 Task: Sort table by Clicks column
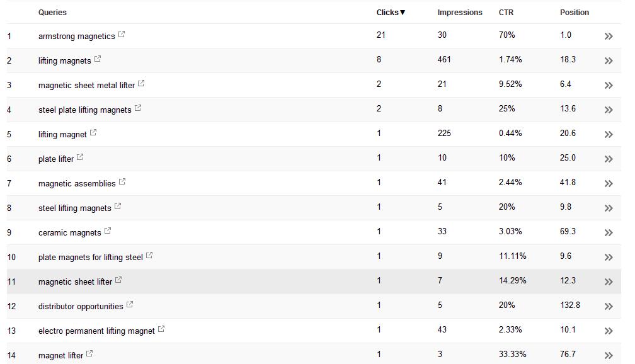tap(391, 13)
